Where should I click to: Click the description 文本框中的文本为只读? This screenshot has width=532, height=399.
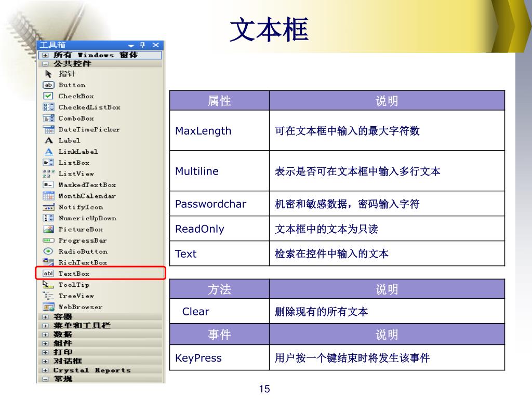(x=326, y=229)
